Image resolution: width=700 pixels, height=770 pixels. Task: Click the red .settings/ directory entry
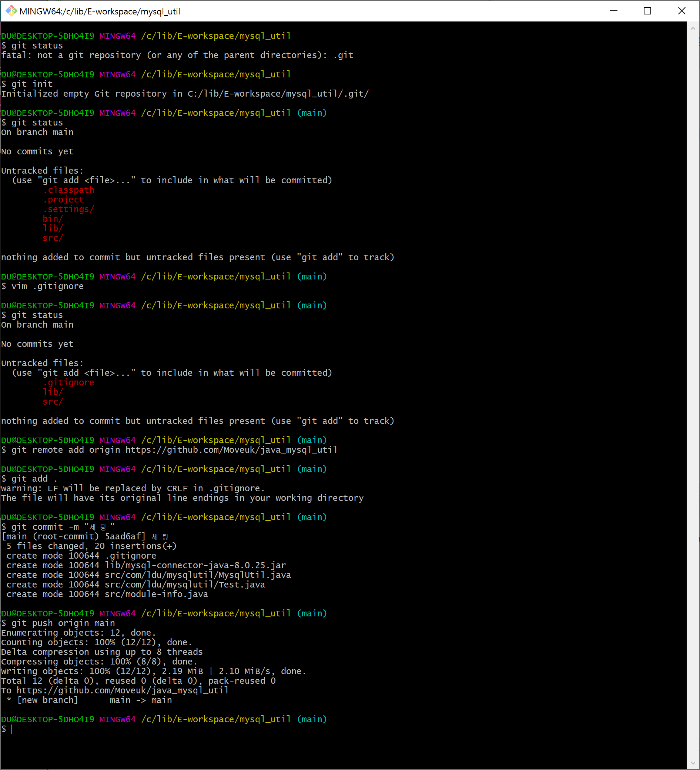point(69,209)
